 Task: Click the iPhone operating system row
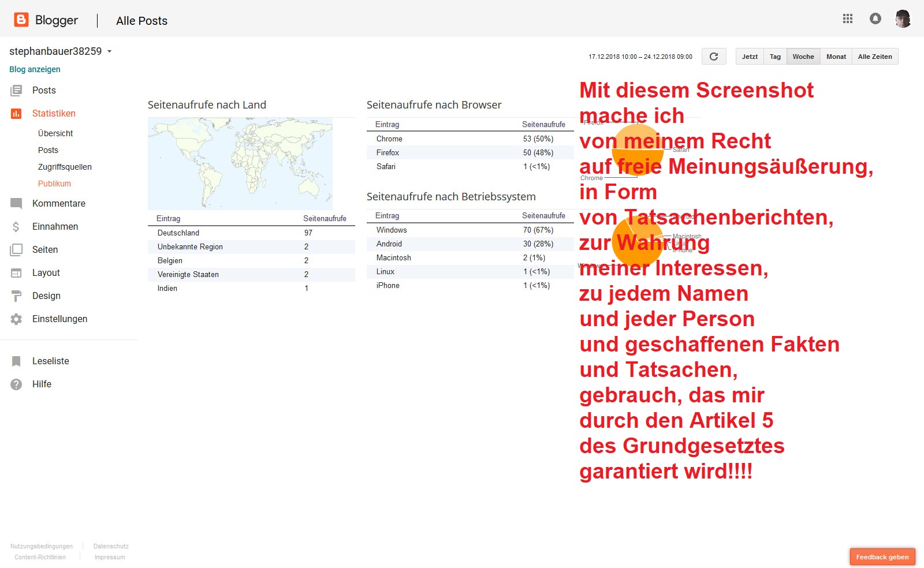click(x=470, y=285)
